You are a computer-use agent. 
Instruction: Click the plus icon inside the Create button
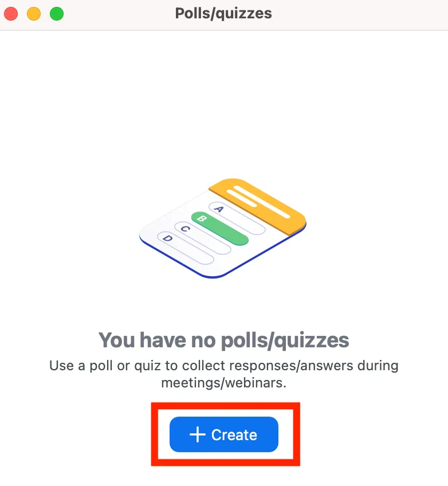(198, 434)
